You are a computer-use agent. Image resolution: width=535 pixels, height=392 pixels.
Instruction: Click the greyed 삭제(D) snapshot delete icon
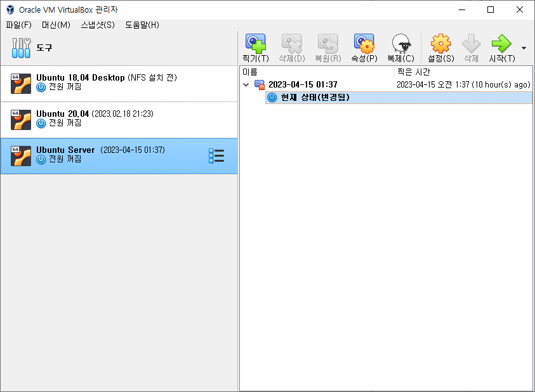pyautogui.click(x=292, y=48)
